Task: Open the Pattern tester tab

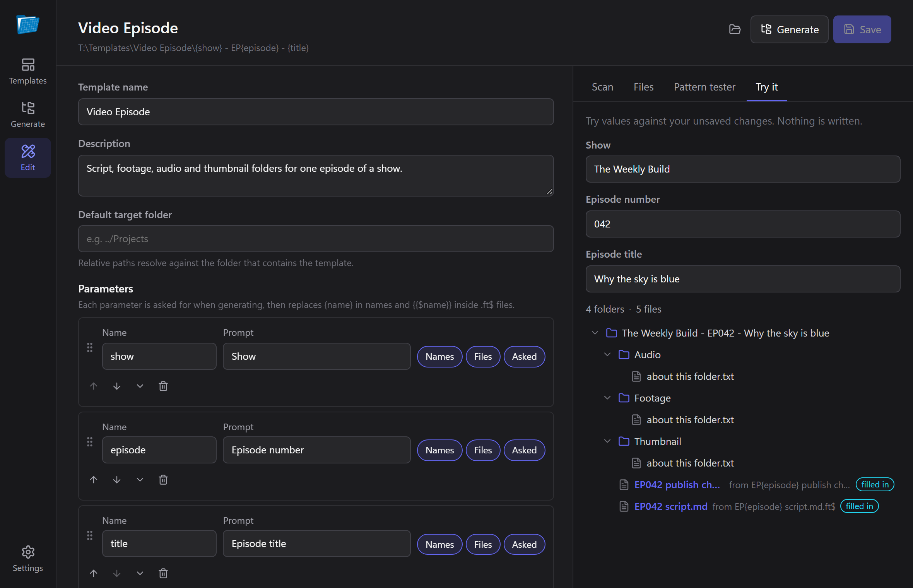Action: tap(704, 87)
